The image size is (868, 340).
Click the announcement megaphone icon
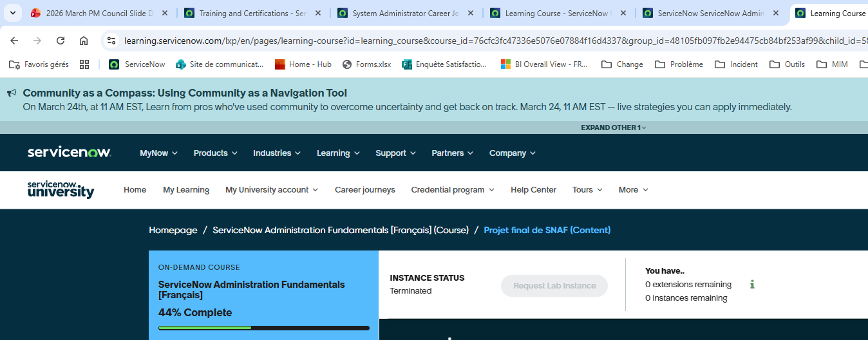[12, 93]
